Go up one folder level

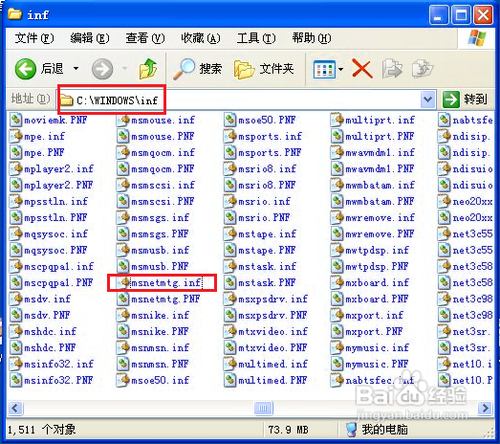coord(148,69)
